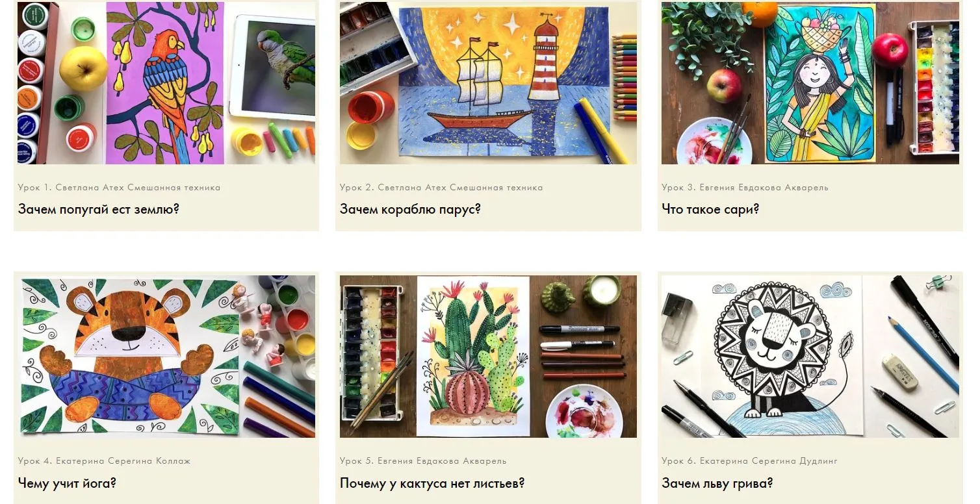This screenshot has width=980, height=504.
Task: Click the title "Зачем попугай ест землю?"
Action: click(x=99, y=209)
